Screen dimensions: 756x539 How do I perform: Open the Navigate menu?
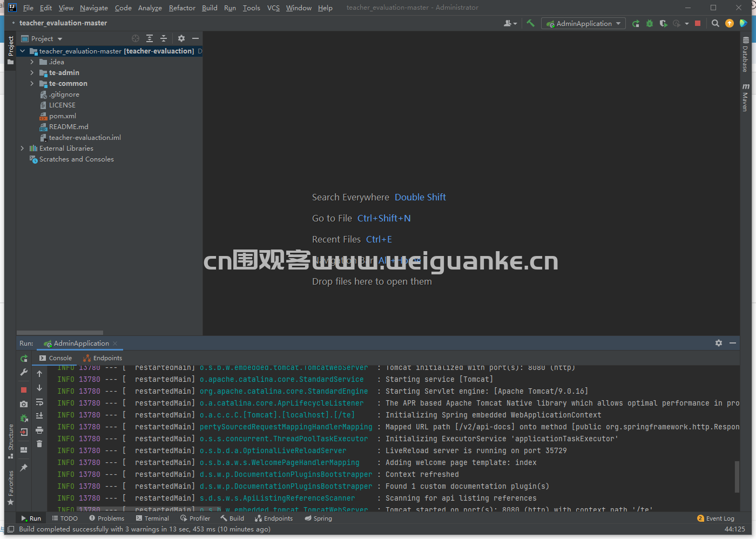[94, 8]
